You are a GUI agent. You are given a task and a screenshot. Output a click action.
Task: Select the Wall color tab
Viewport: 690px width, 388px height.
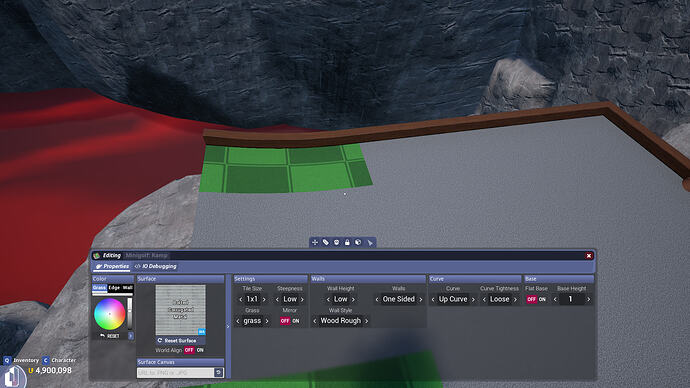point(127,288)
